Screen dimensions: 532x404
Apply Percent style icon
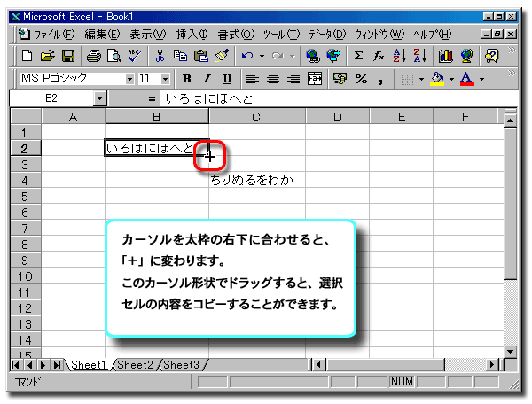361,79
